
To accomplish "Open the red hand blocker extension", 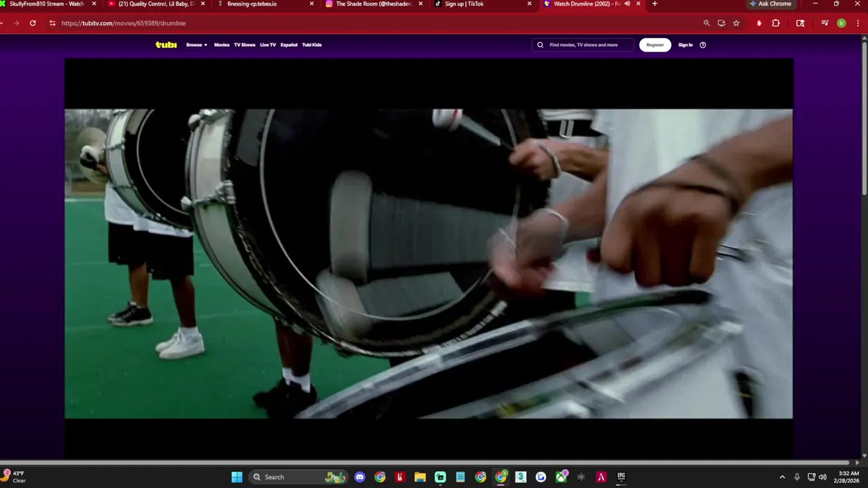I will 759,23.
